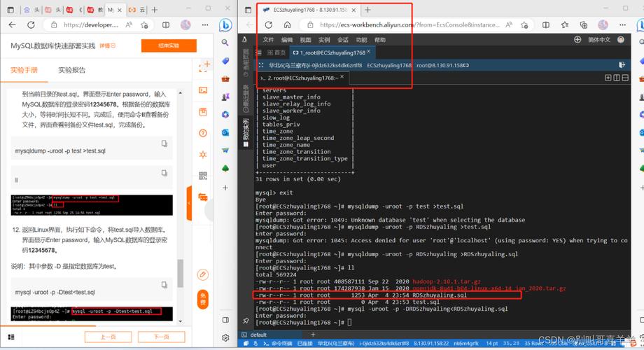This screenshot has width=644, height=350.
Task: Open the left browser's more options menu
Action: (205, 25)
